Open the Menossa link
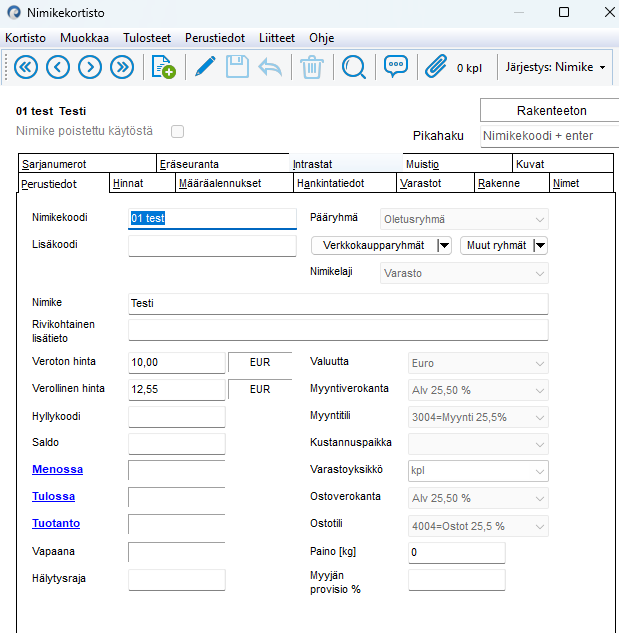The width and height of the screenshot is (619, 633). [57, 469]
